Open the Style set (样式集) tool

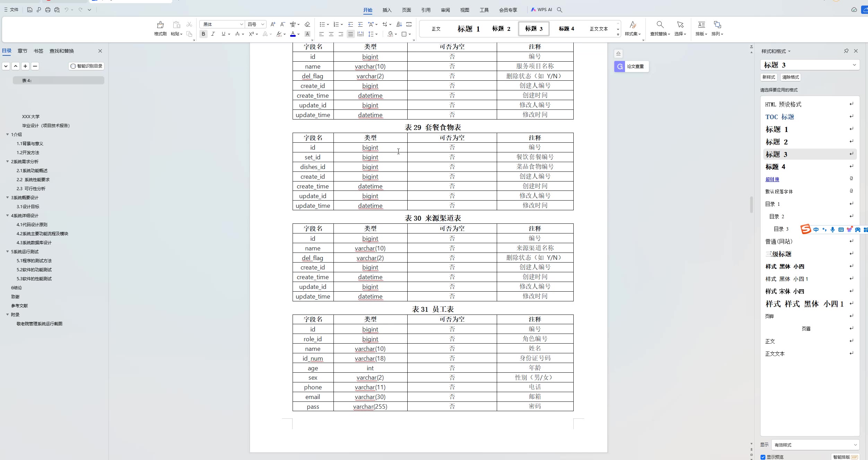(x=633, y=28)
